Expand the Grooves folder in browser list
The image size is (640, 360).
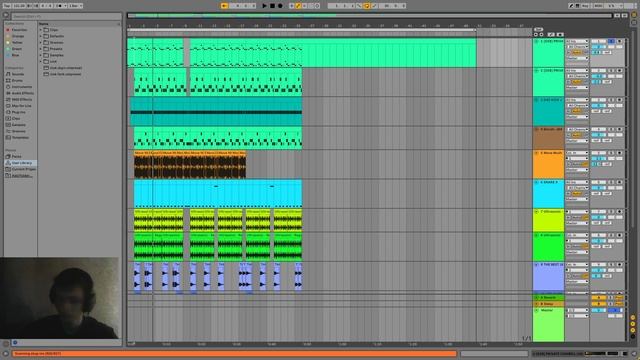click(x=41, y=42)
